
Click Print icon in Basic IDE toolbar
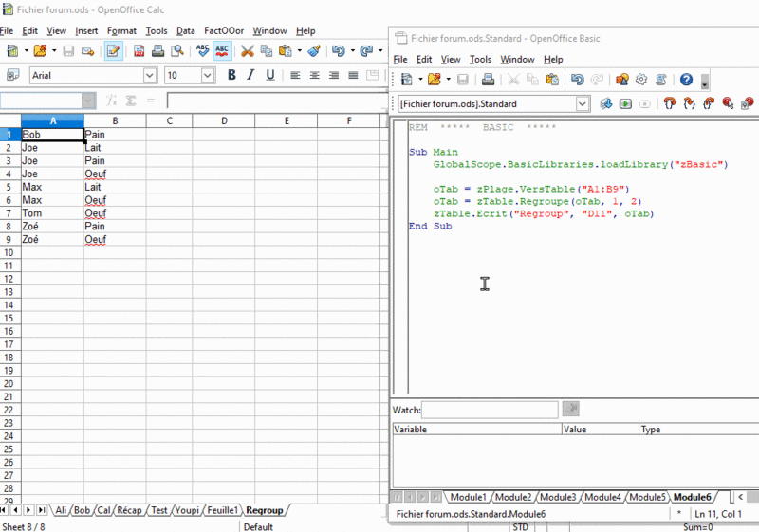coord(488,80)
